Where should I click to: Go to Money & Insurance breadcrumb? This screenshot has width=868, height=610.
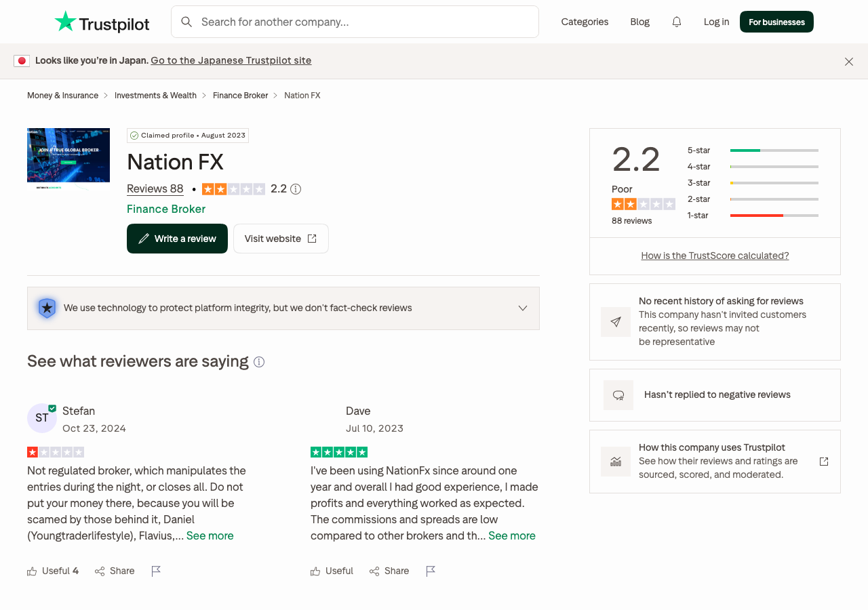pos(62,96)
